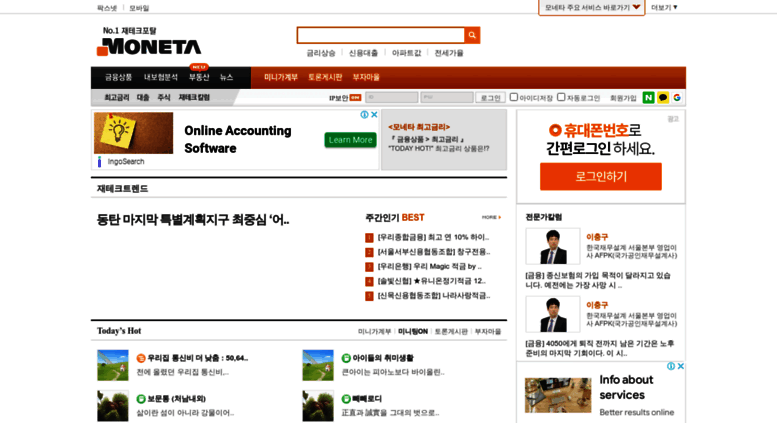Image resolution: width=777 pixels, height=423 pixels.
Task: Click rank 4 badge beside 솔빛신협
Action: pyautogui.click(x=369, y=281)
